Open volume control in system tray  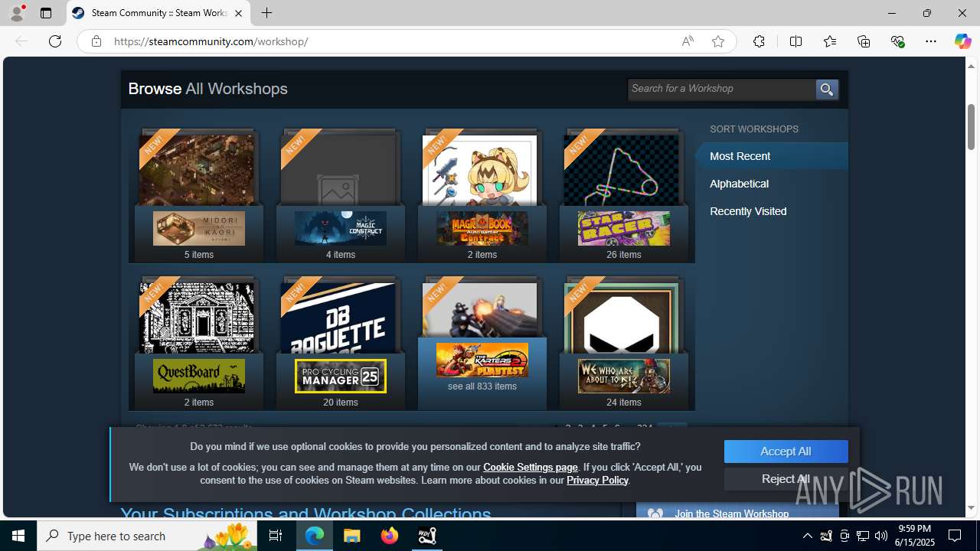881,536
